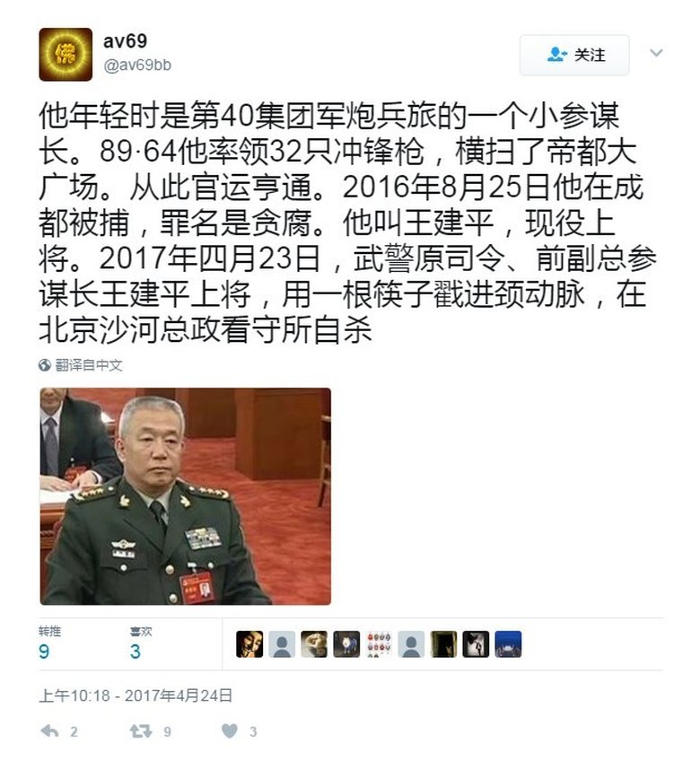Open the attached photo of the uniformed officer
The height and width of the screenshot is (769, 700).
point(186,496)
